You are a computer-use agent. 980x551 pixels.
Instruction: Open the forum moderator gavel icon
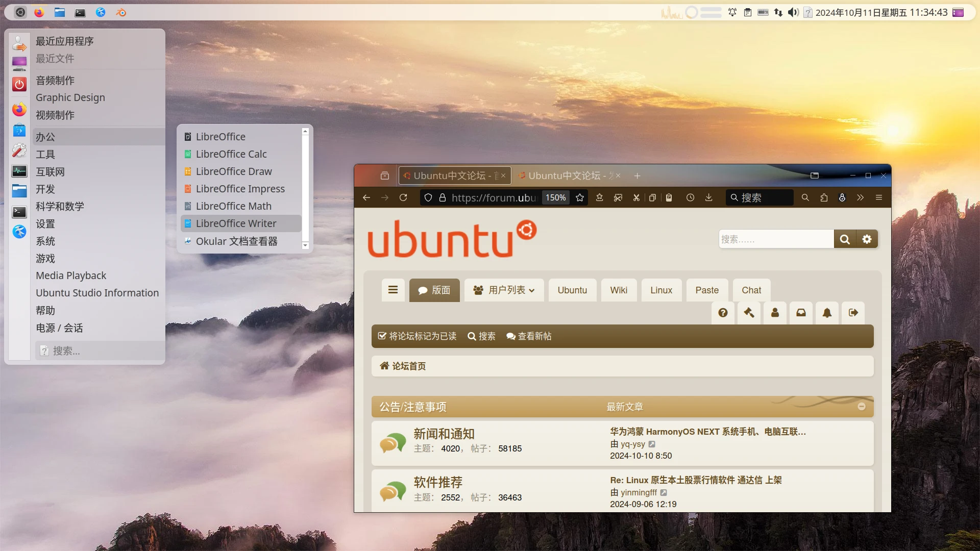(x=749, y=313)
